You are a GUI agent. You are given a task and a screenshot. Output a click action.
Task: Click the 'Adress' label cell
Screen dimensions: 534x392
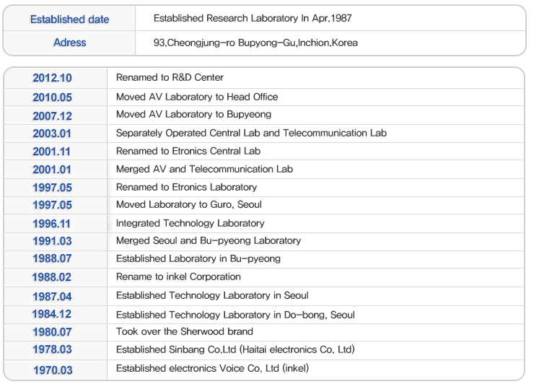69,43
